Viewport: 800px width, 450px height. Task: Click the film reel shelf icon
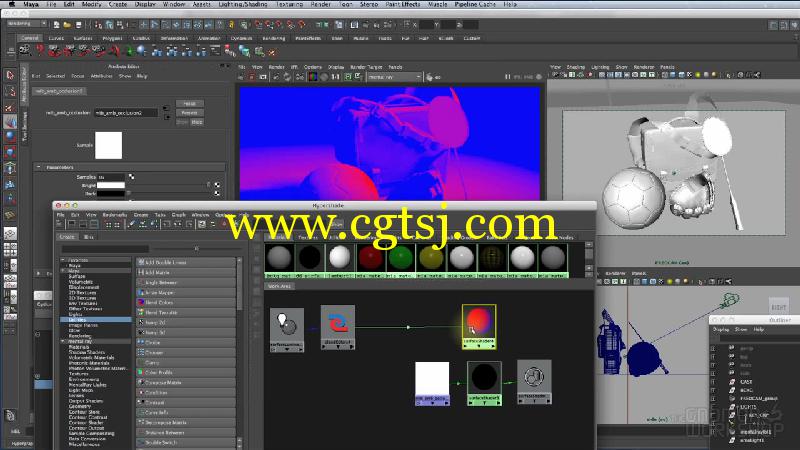point(24,51)
